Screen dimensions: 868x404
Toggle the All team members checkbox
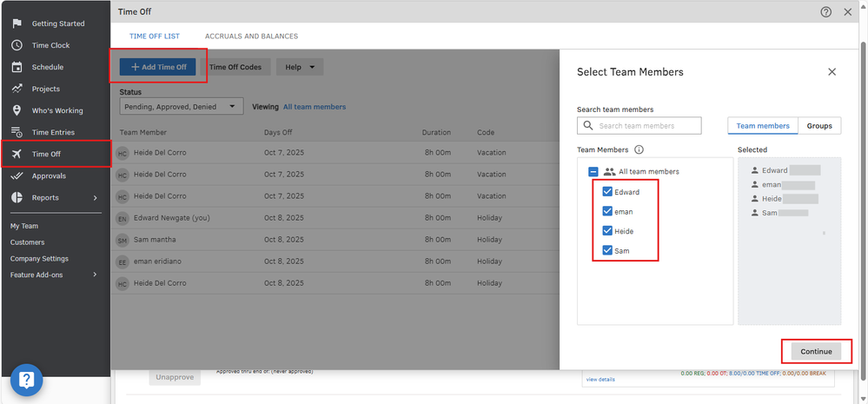593,172
